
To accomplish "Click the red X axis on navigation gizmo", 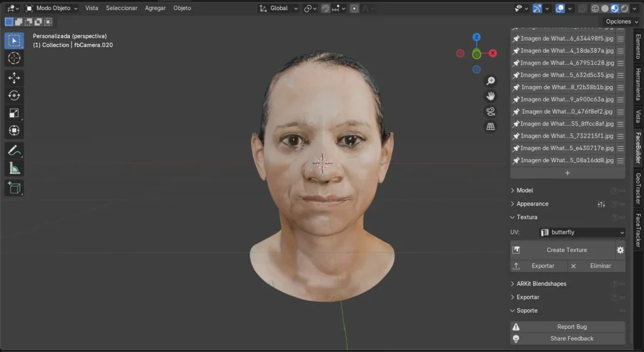I will [492, 53].
